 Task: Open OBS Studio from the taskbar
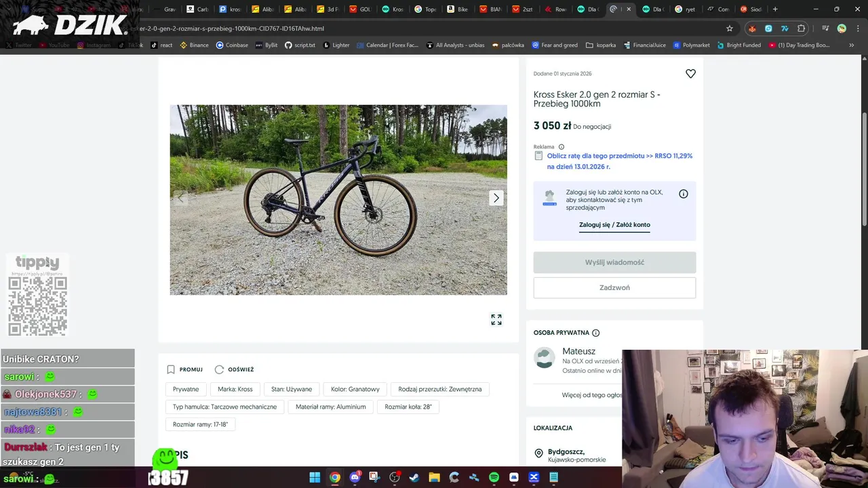395,477
